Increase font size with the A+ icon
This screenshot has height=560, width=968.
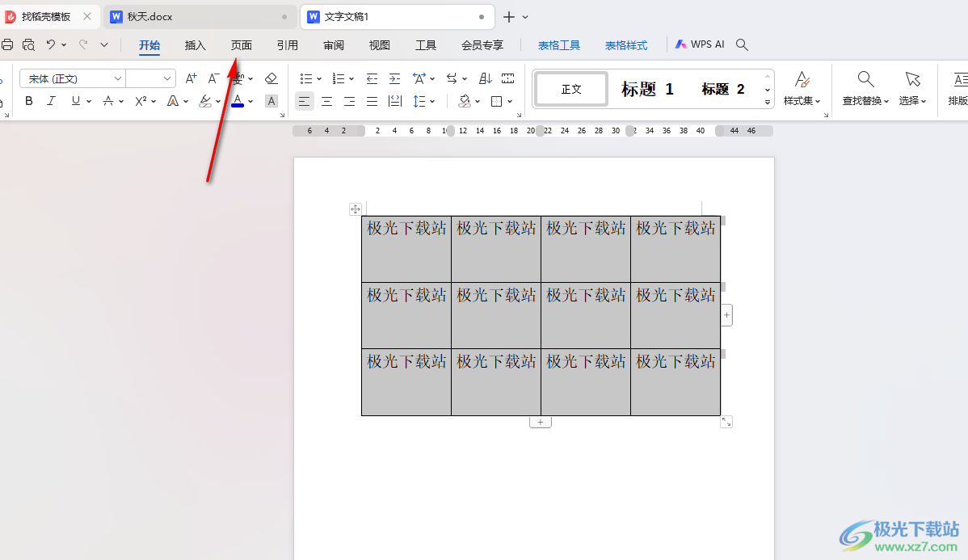(x=191, y=78)
